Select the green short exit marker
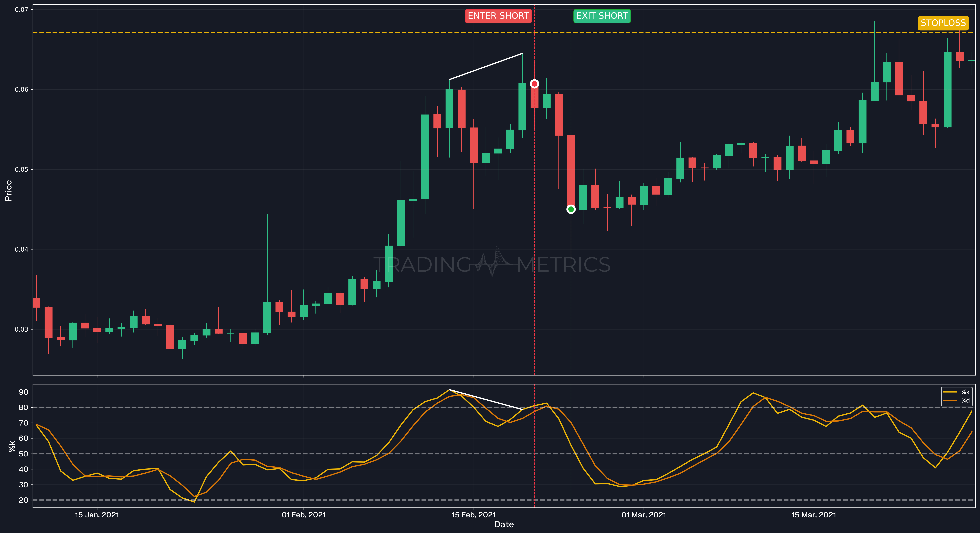This screenshot has width=980, height=533. click(x=571, y=209)
